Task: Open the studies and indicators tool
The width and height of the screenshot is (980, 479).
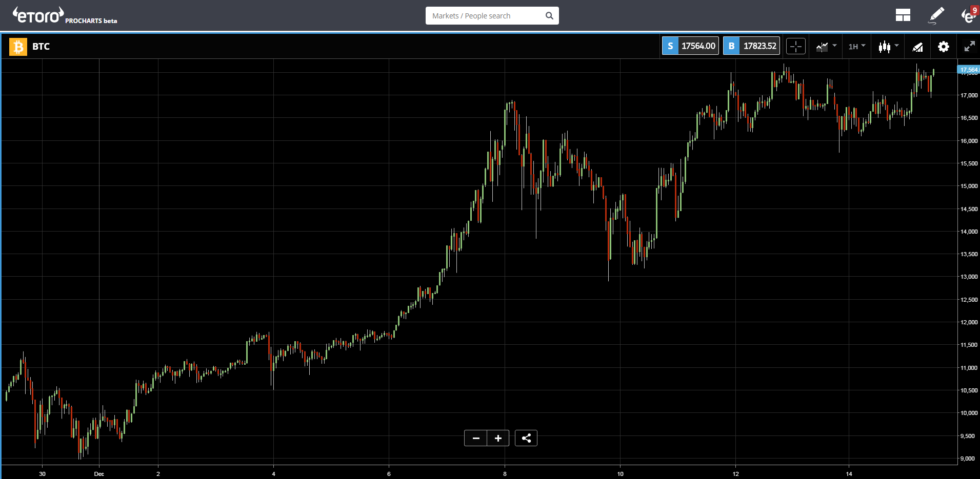Action: click(917, 47)
